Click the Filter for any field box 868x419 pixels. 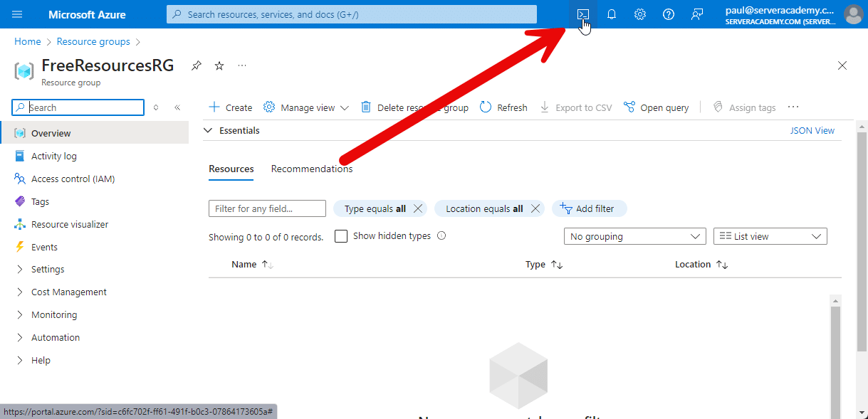point(267,208)
